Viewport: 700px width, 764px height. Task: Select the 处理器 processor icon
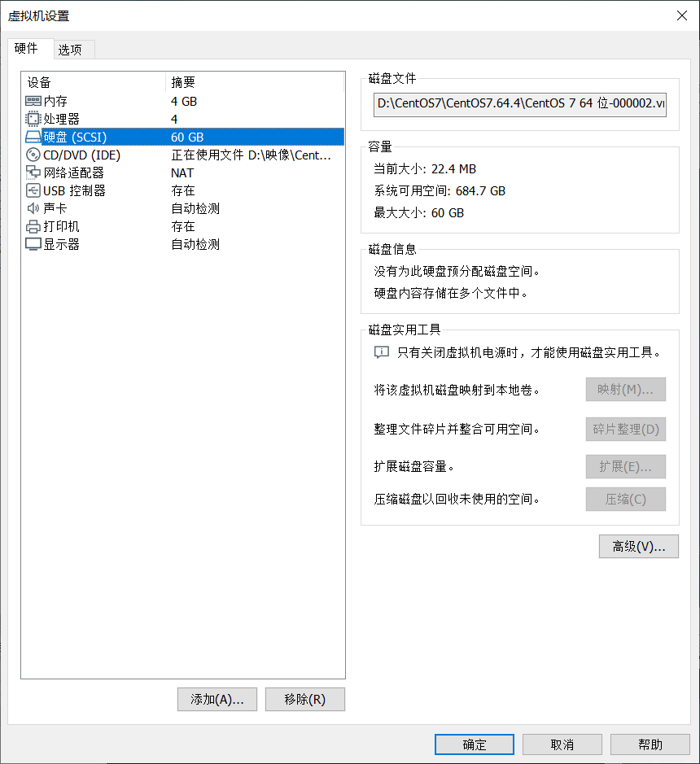(x=33, y=119)
